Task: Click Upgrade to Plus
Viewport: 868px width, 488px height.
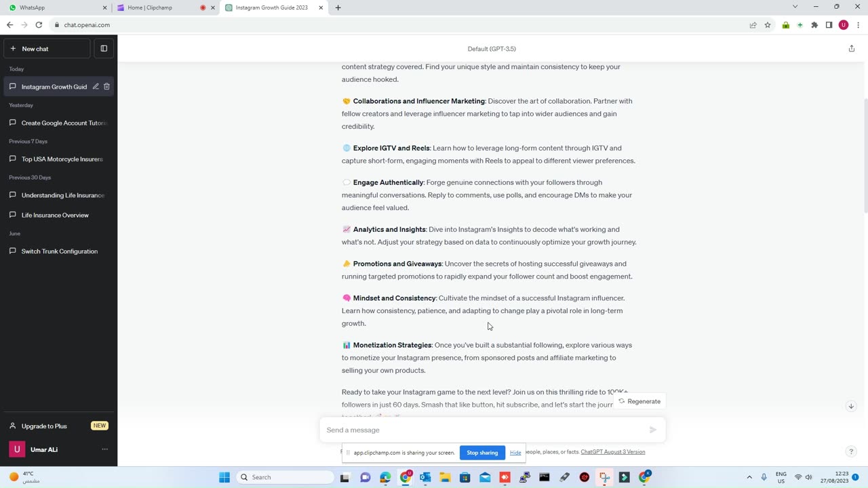Action: 58,426
